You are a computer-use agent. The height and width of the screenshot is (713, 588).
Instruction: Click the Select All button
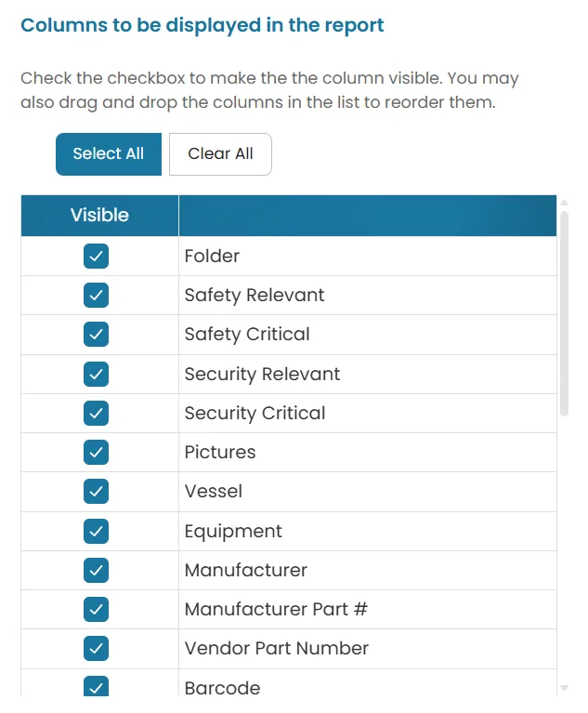click(109, 154)
